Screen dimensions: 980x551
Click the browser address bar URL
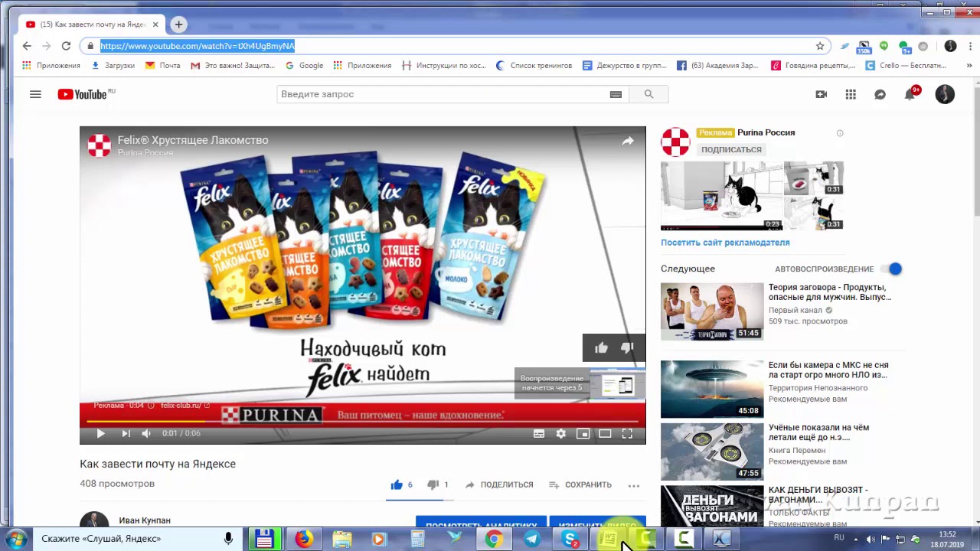[x=198, y=46]
